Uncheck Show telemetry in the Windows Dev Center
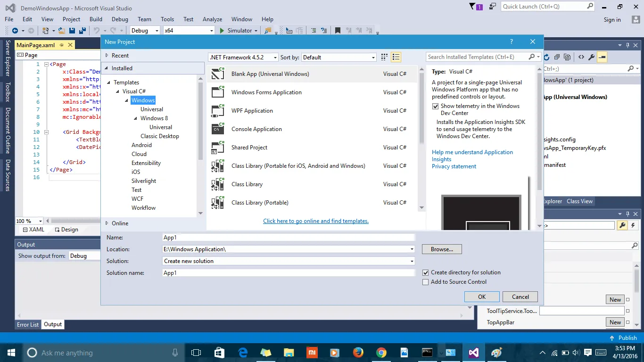 tap(435, 107)
